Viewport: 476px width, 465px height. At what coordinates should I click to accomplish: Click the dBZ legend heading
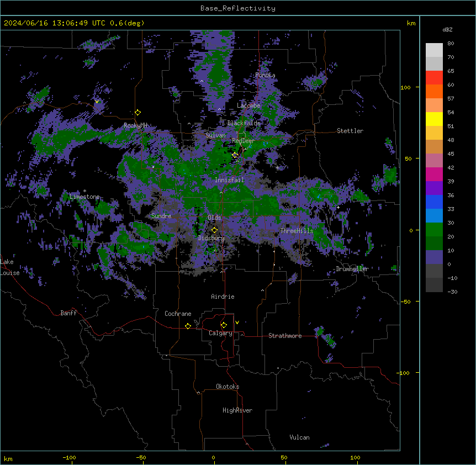tap(447, 30)
